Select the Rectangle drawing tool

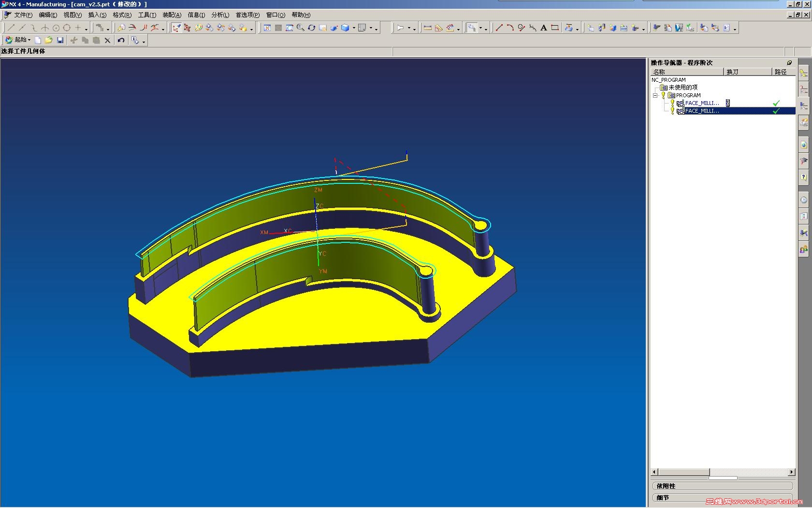pyautogui.click(x=555, y=28)
